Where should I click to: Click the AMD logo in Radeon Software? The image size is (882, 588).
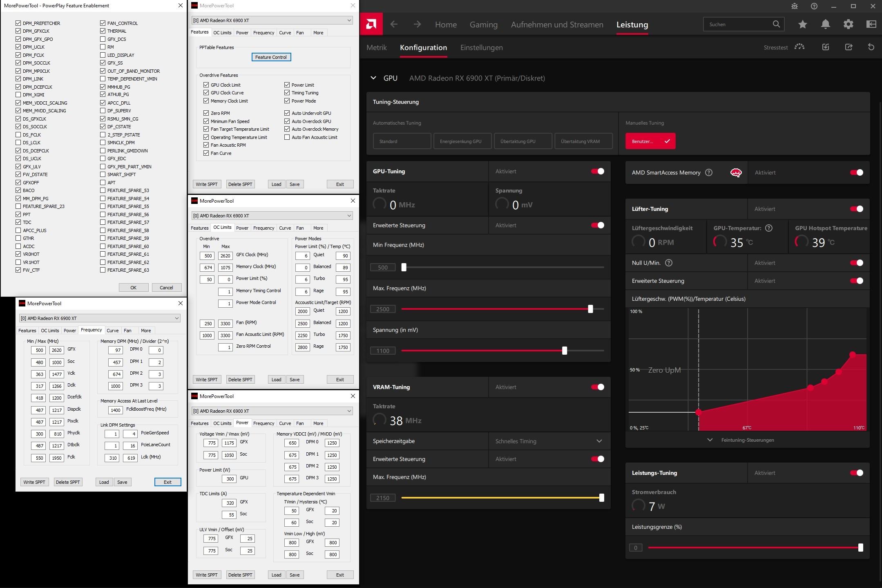coord(371,25)
